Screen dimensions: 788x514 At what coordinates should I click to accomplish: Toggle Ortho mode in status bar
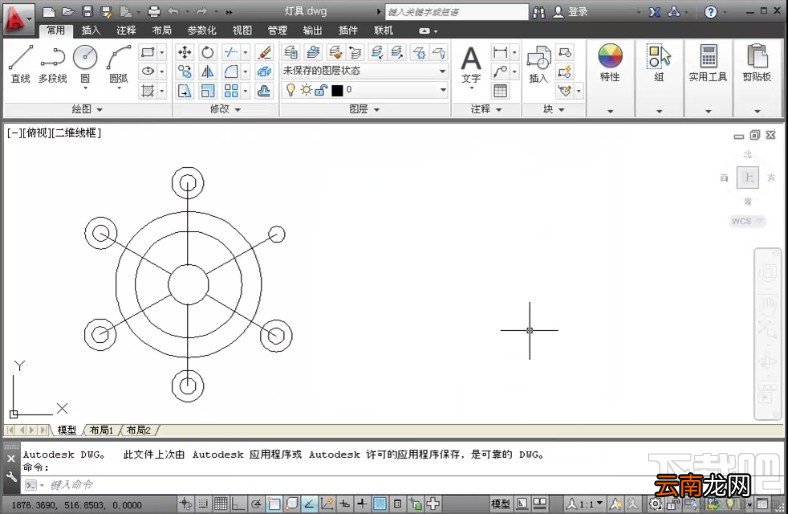pos(238,503)
